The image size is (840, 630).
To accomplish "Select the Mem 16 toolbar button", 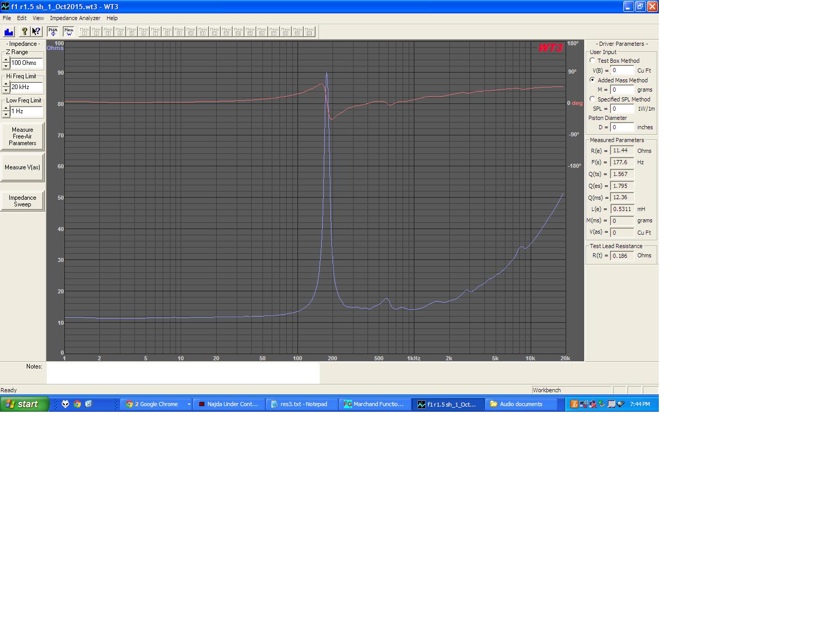I will tap(262, 31).
